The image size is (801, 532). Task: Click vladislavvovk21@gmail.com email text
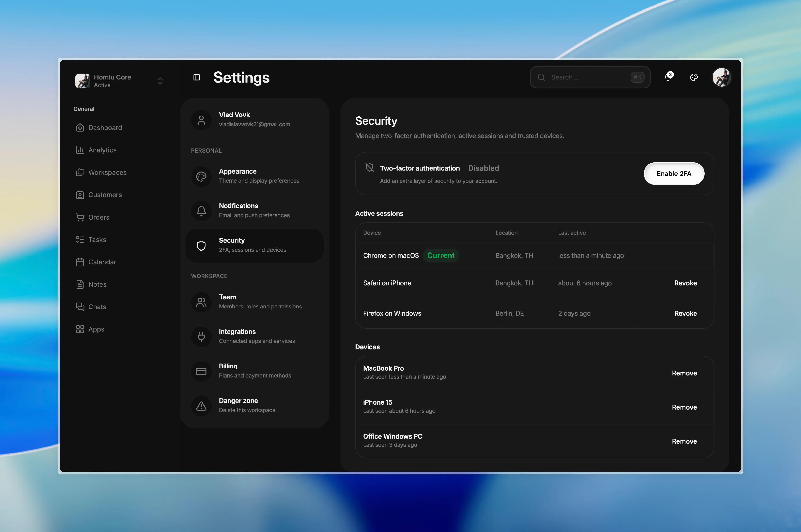click(254, 125)
